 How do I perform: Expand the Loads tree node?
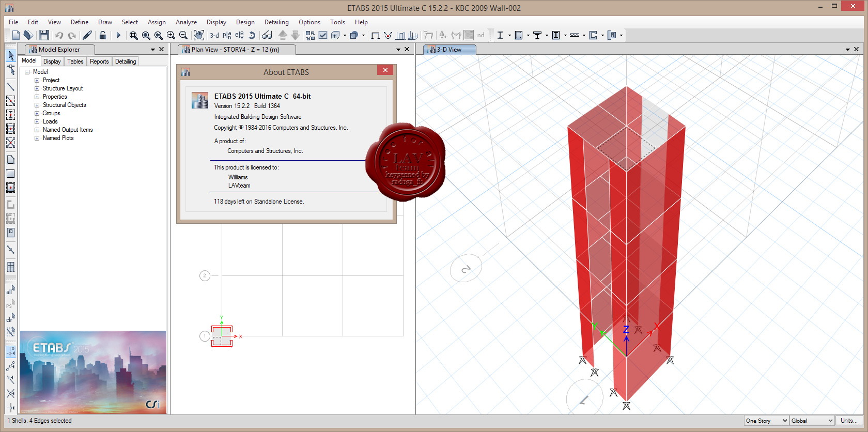[37, 121]
